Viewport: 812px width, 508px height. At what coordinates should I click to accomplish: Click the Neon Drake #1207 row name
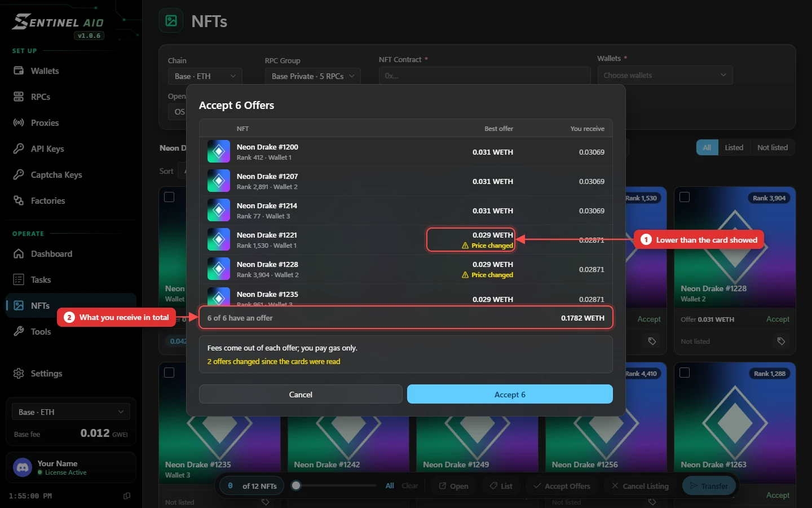pyautogui.click(x=267, y=176)
